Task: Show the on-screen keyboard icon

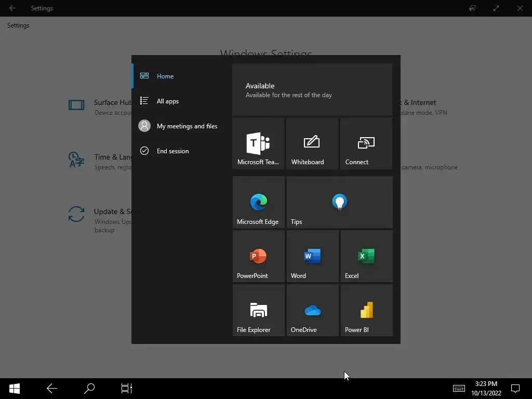Action: point(459,389)
